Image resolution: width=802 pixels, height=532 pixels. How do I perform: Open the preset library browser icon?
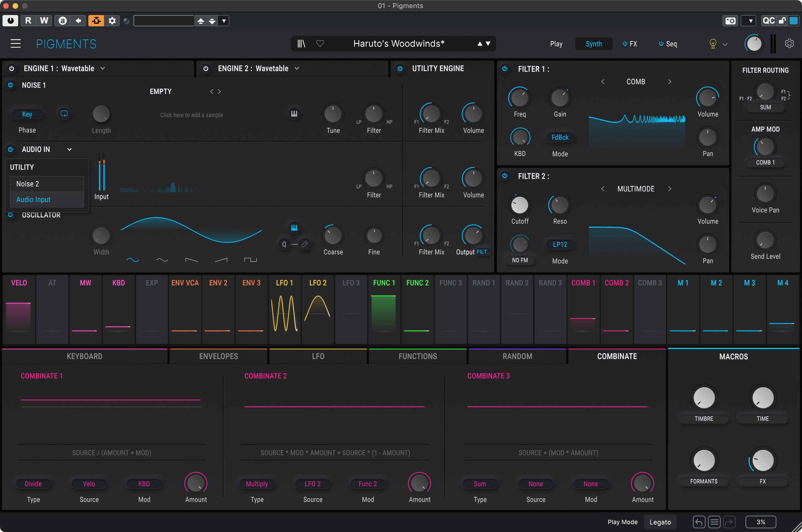301,44
